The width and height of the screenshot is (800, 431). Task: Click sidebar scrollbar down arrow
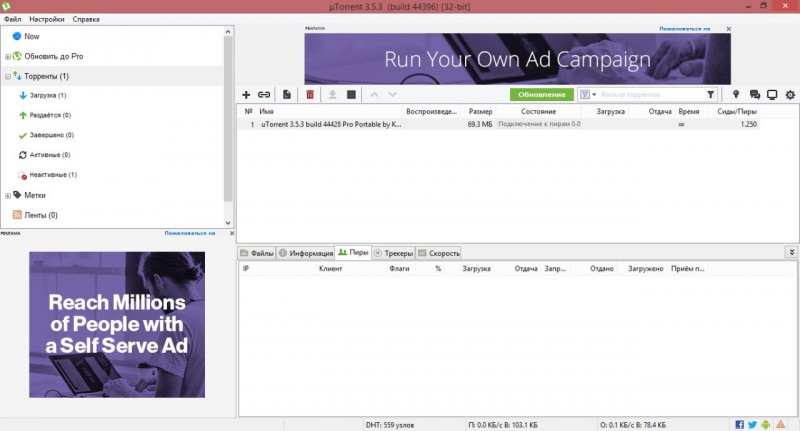point(228,223)
